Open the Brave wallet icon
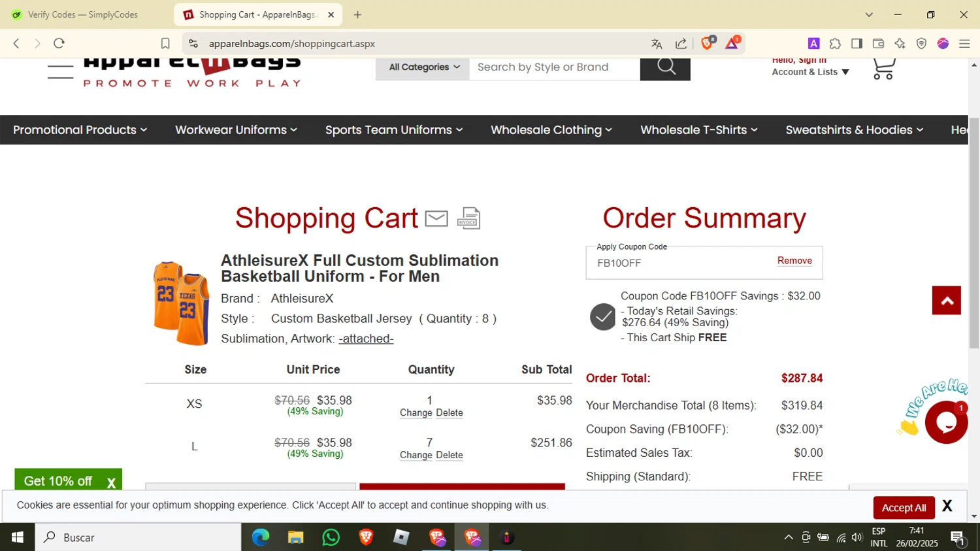 coord(878,44)
